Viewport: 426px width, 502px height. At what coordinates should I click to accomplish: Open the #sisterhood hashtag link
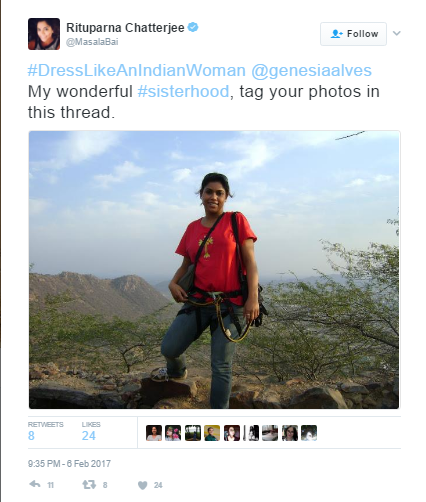[183, 91]
